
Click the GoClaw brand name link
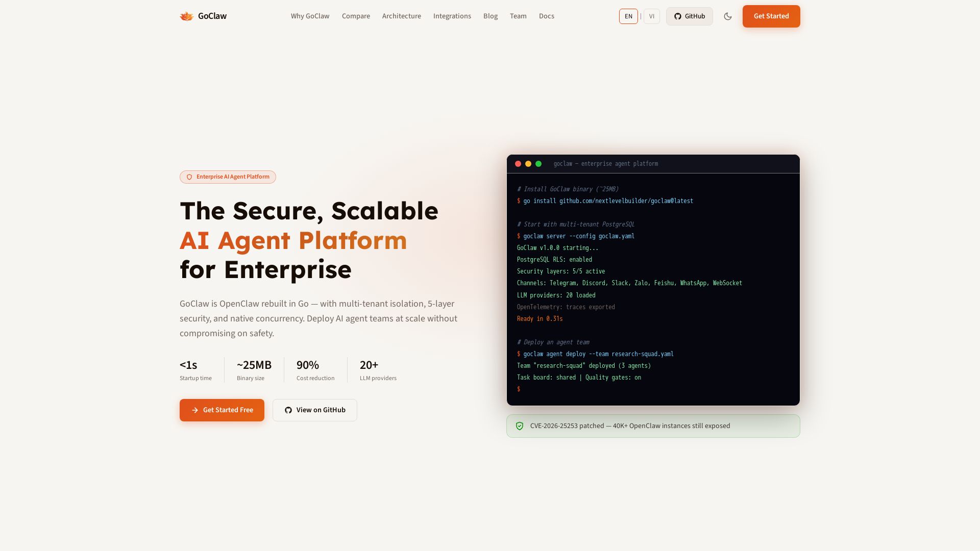212,16
